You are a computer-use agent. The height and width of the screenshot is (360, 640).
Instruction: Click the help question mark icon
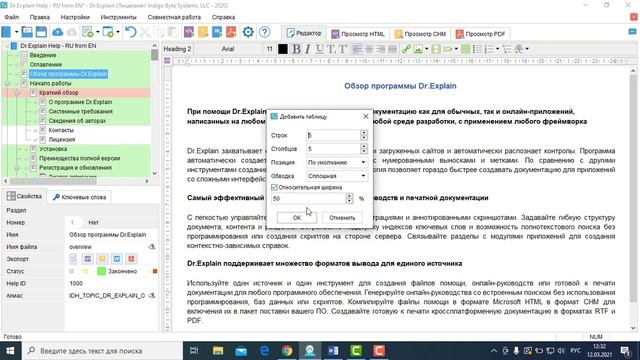point(264,32)
